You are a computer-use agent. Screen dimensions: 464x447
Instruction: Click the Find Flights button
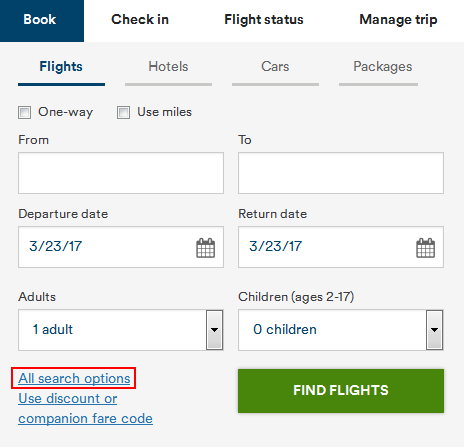pyautogui.click(x=341, y=391)
